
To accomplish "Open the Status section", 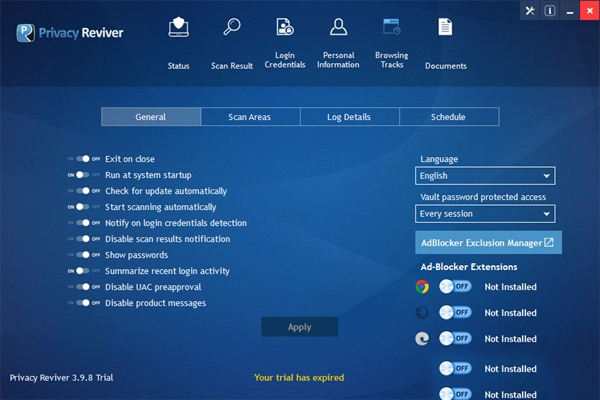I will (178, 43).
